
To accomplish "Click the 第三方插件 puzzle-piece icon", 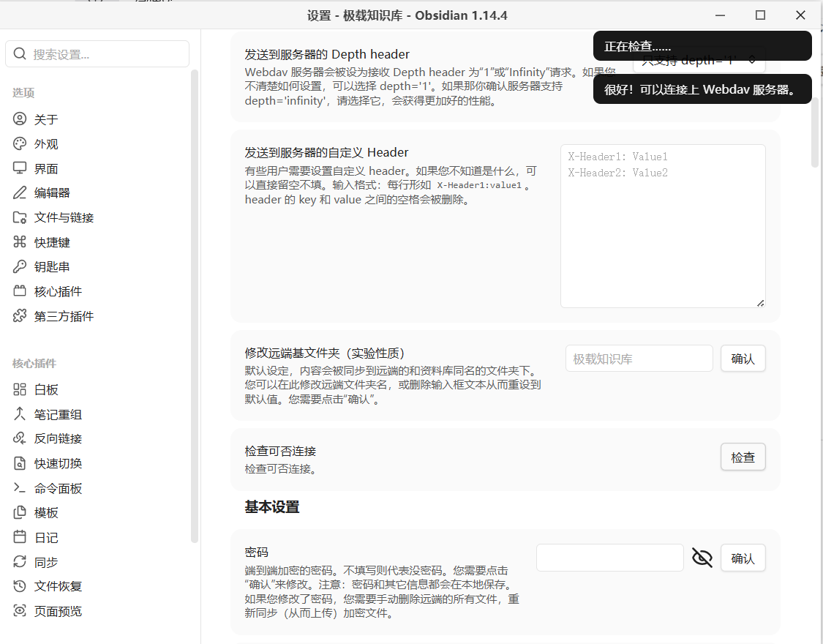I will [20, 316].
